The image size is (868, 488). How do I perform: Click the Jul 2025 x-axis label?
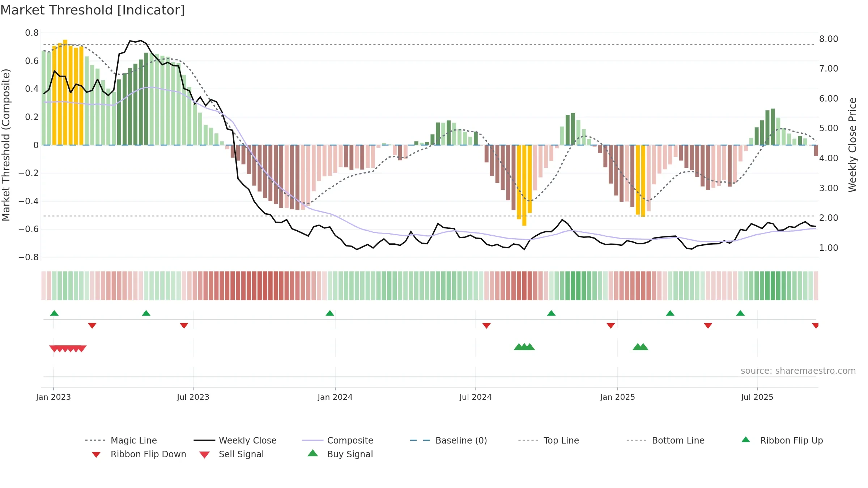point(757,397)
